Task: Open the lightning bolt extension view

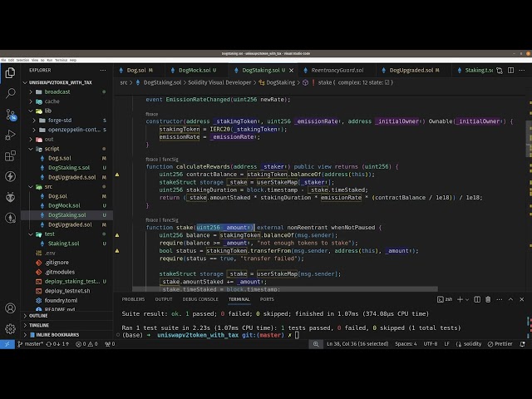Action: [x=10, y=176]
